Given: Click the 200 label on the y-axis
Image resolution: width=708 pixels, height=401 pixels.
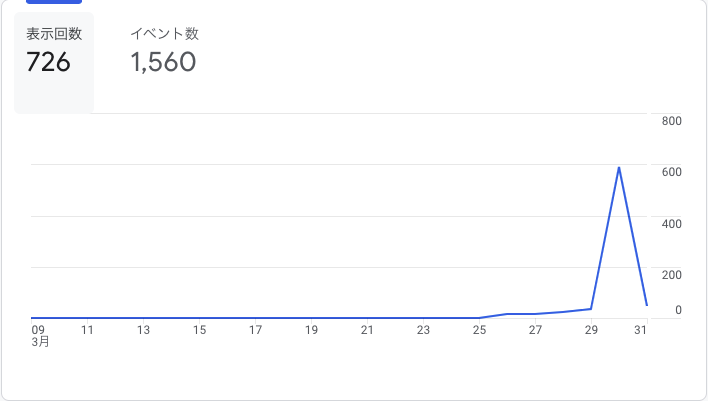Looking at the screenshot, I should pos(671,275).
